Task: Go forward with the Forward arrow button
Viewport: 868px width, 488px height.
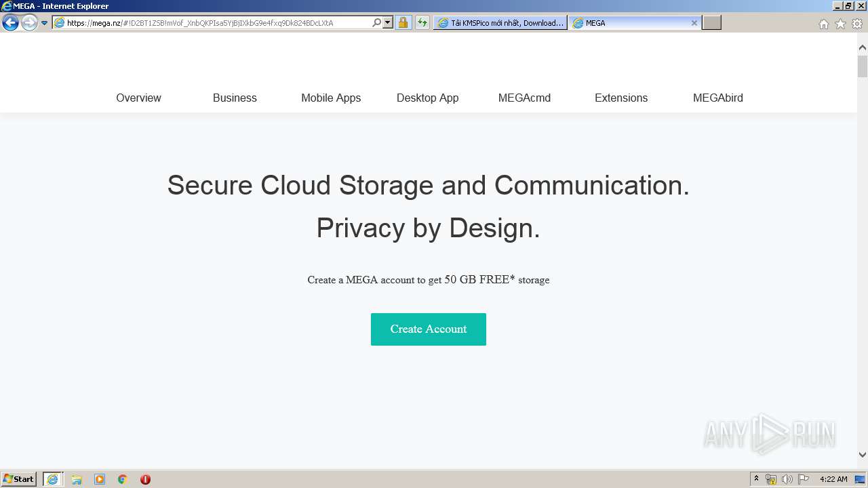Action: coord(29,23)
